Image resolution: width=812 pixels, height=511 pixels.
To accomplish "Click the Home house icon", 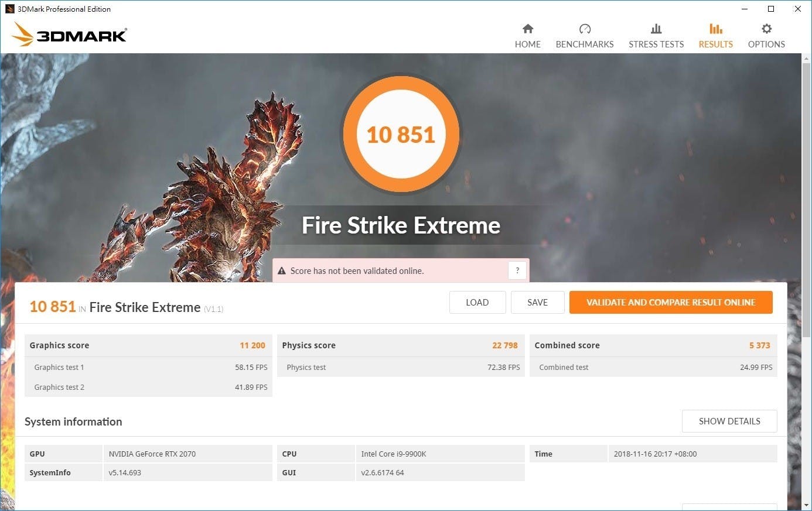I will coord(527,29).
